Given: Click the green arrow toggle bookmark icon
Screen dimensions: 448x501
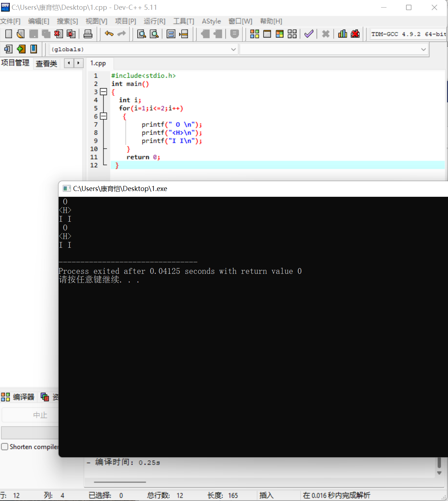Looking at the screenshot, I should tap(21, 49).
